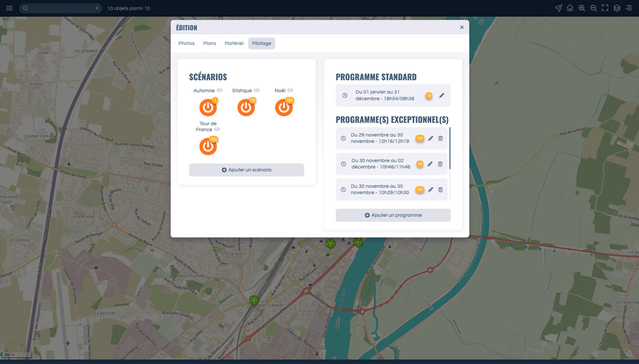Trigger the Noël scenario power button
This screenshot has height=364, width=639.
(284, 108)
